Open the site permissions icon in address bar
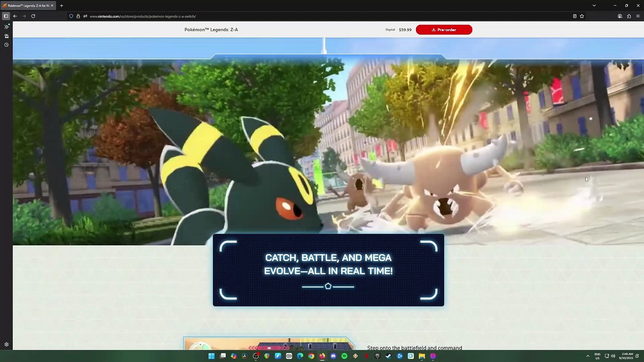The width and height of the screenshot is (644, 362). tap(85, 16)
